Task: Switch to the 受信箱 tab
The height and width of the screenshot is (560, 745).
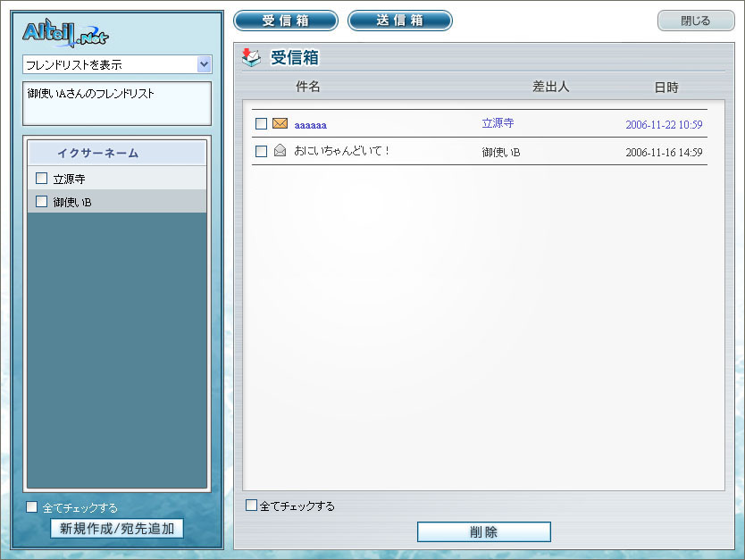Action: tap(286, 21)
